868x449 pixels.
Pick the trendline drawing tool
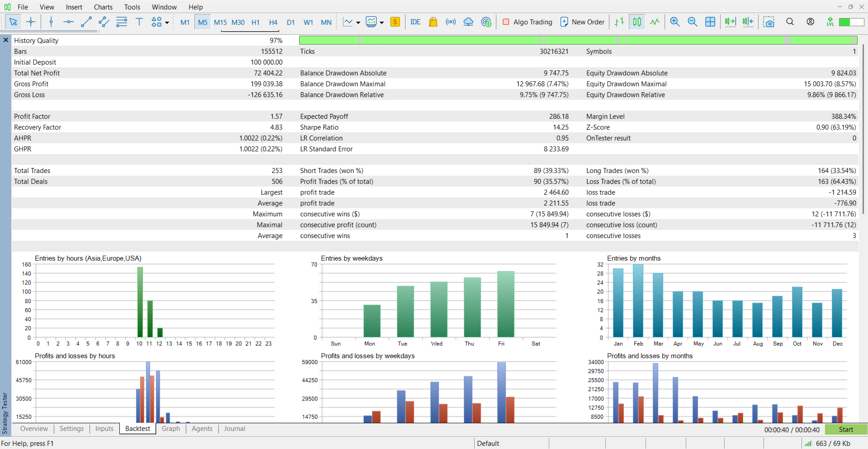(x=86, y=22)
